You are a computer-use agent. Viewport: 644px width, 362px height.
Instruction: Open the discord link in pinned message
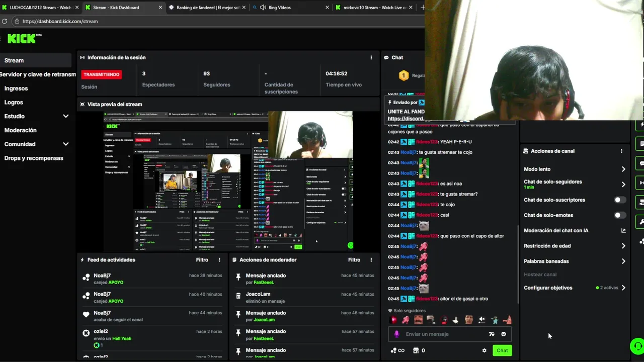tap(406, 119)
